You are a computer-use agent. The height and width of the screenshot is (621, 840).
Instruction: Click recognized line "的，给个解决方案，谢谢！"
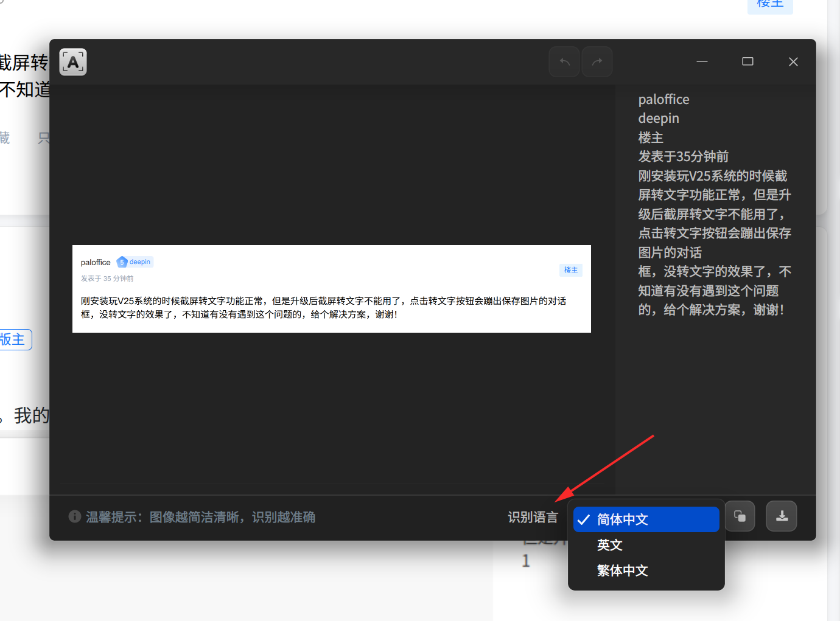click(x=712, y=310)
